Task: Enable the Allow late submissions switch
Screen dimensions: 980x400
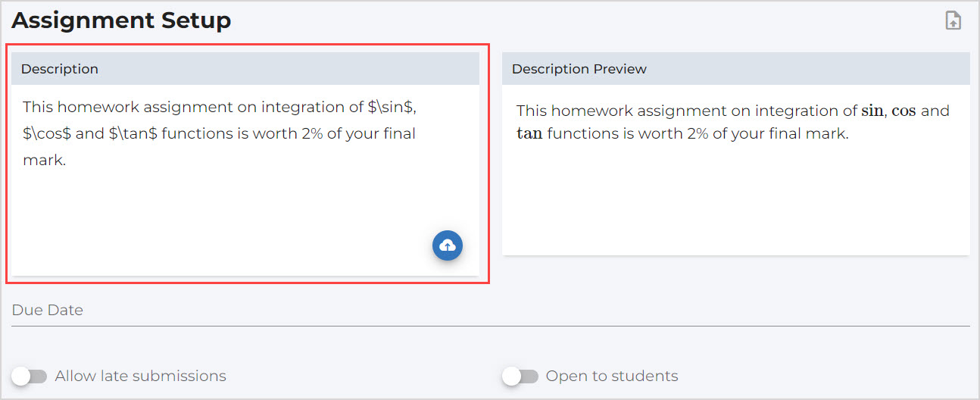Action: [30, 377]
